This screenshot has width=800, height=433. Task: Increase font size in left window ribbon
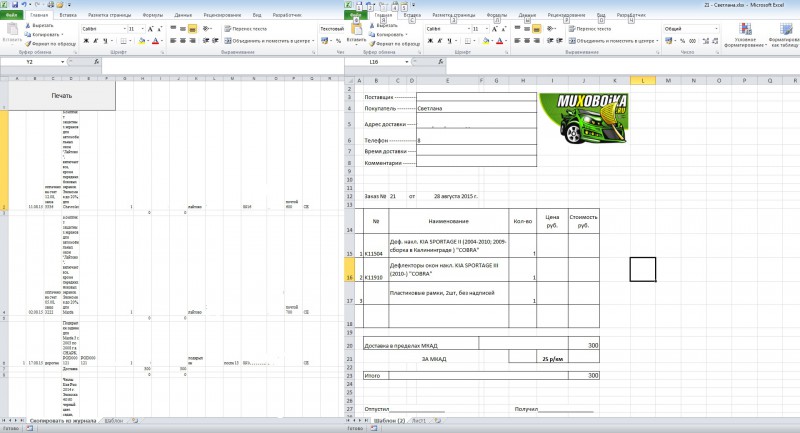(x=151, y=29)
